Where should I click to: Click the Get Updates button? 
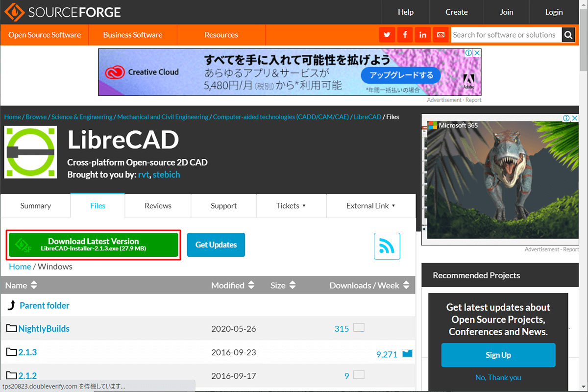click(216, 245)
